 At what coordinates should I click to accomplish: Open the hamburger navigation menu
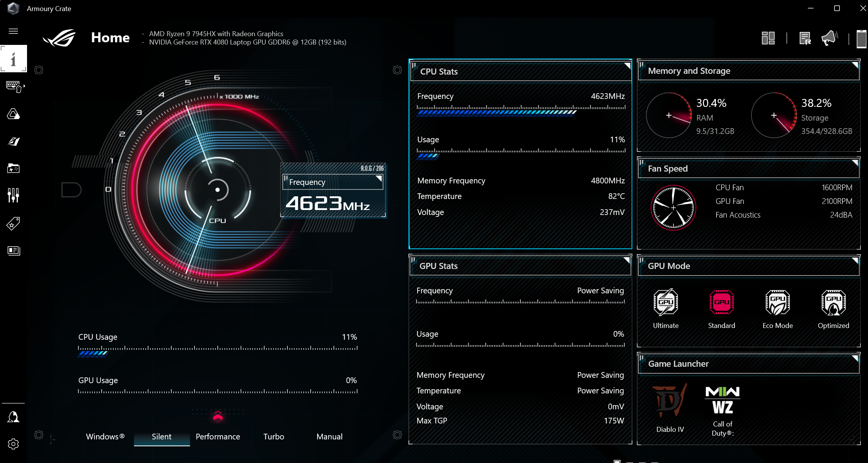point(13,31)
